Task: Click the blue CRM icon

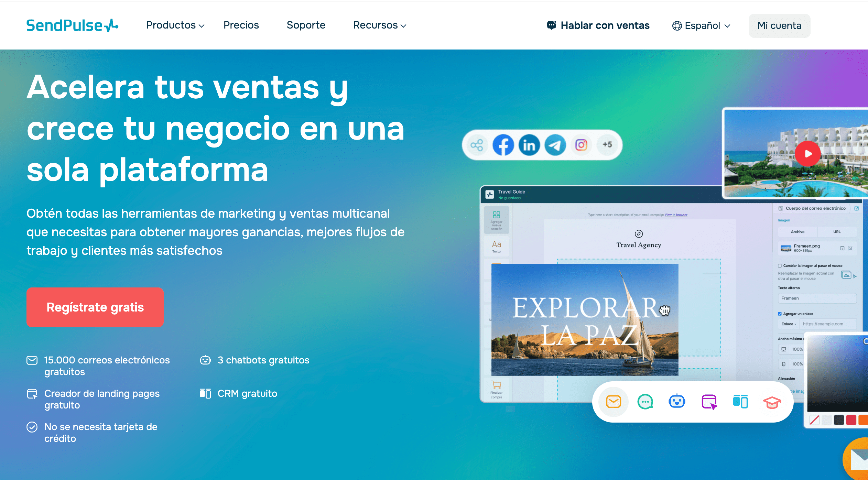Action: click(740, 401)
